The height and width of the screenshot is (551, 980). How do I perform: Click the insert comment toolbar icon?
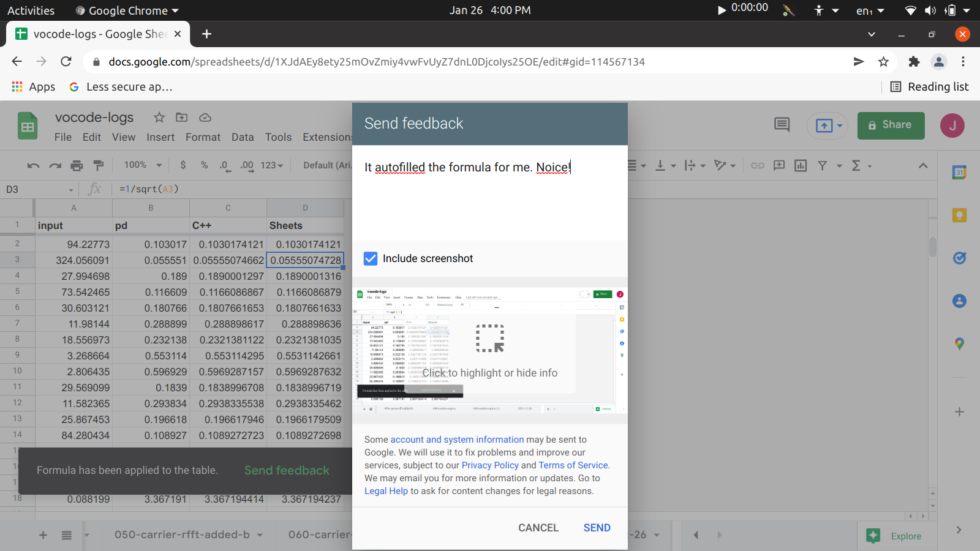pos(779,165)
